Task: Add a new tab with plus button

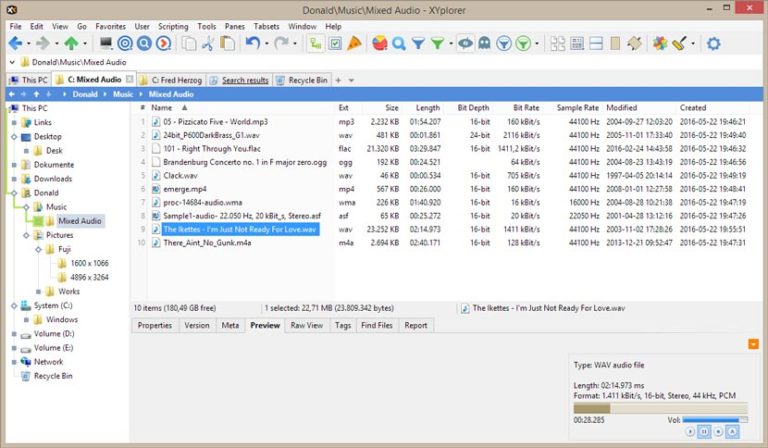Action: [x=338, y=80]
